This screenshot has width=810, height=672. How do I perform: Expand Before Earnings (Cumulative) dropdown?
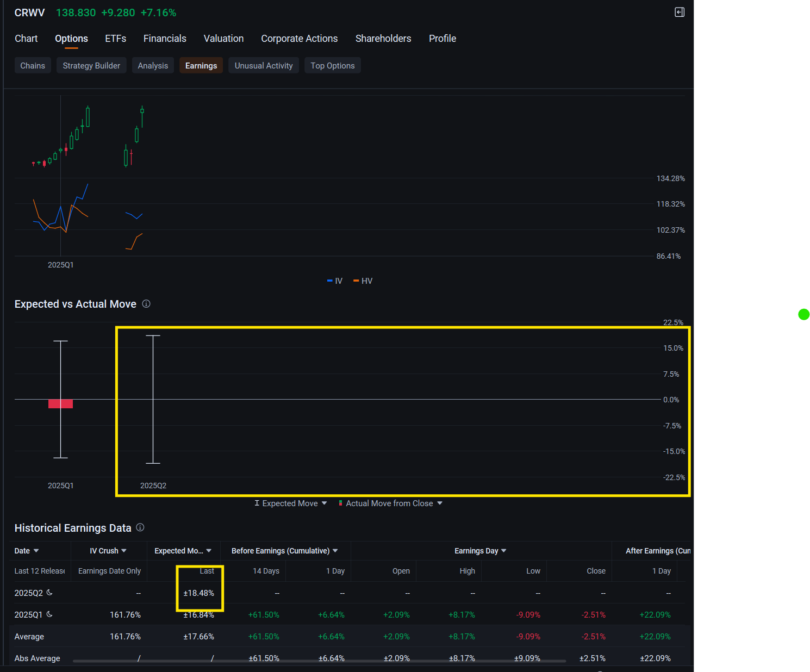(335, 551)
